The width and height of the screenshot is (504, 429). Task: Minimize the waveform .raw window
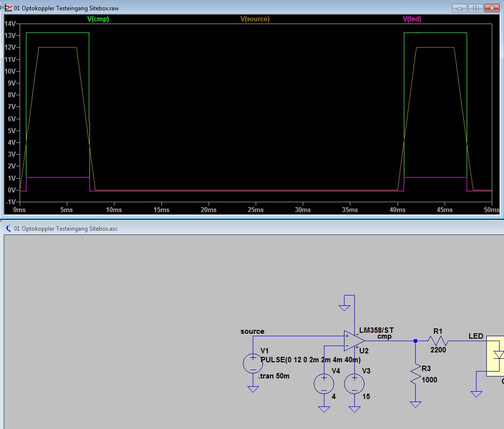tap(459, 8)
